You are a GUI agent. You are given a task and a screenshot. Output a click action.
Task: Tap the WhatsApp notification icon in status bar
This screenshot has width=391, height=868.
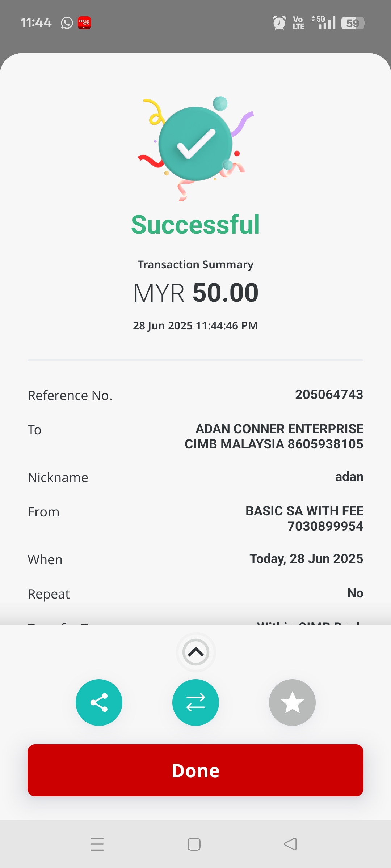click(x=67, y=23)
